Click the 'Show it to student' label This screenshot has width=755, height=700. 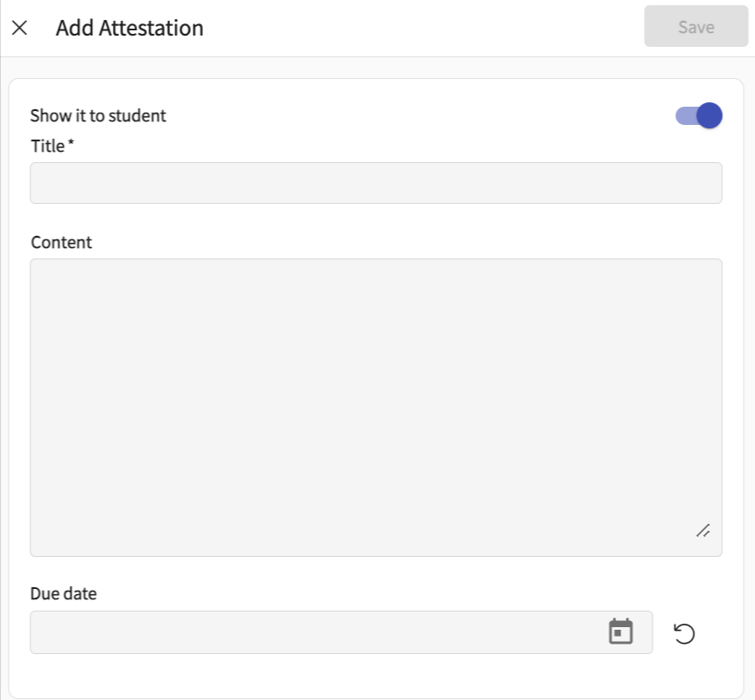point(98,115)
